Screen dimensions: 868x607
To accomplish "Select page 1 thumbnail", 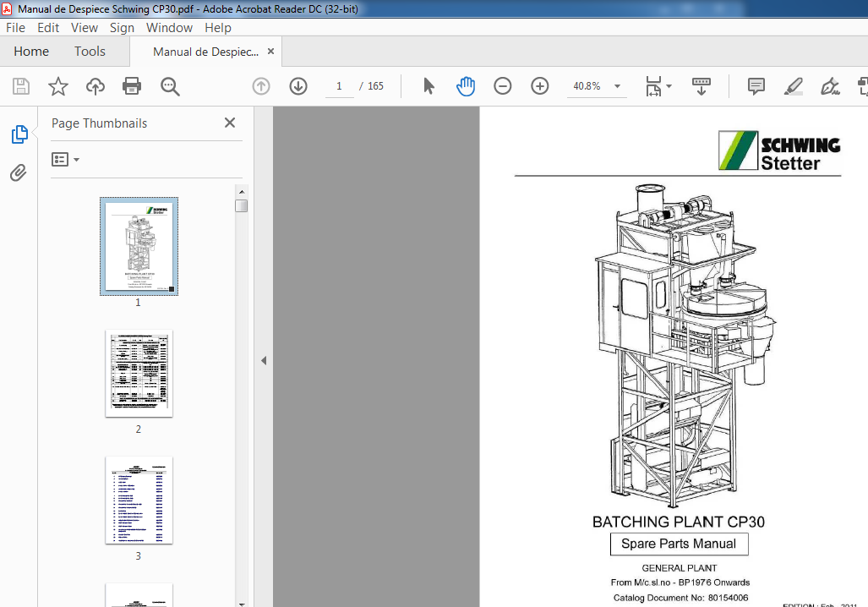I will 139,247.
